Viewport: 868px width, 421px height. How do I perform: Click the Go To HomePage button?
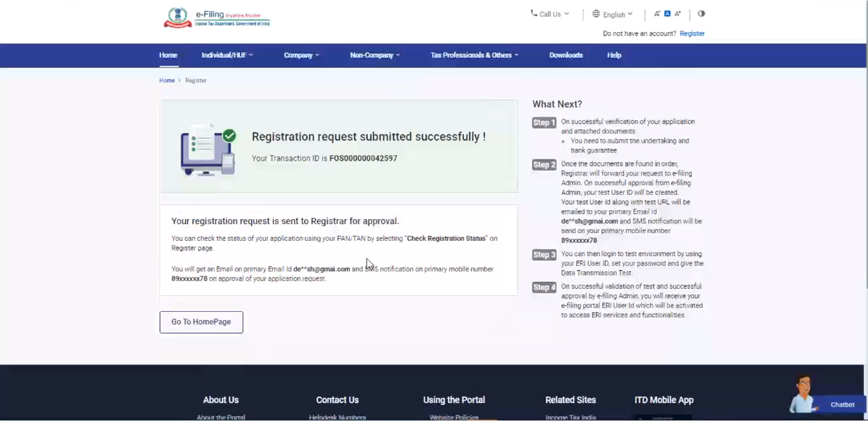click(201, 322)
